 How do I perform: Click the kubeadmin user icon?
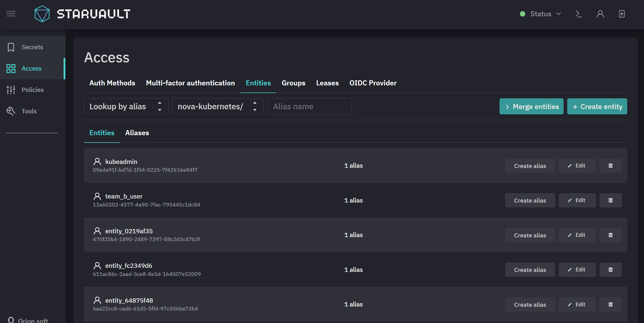tap(97, 162)
